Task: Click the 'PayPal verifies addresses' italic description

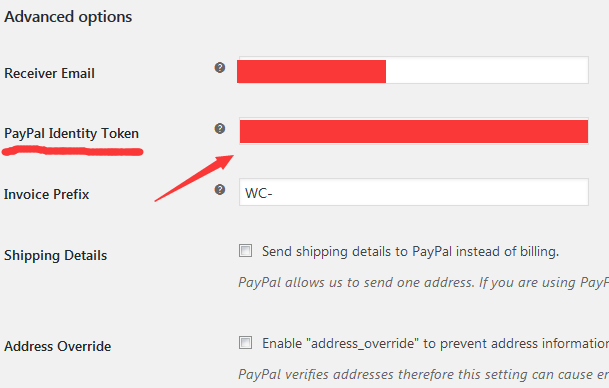Action: click(x=423, y=374)
